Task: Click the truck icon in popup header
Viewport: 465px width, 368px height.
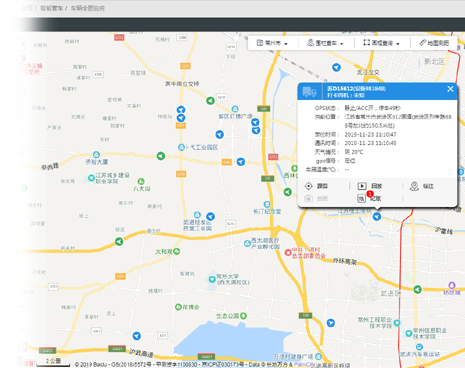Action: tap(309, 92)
